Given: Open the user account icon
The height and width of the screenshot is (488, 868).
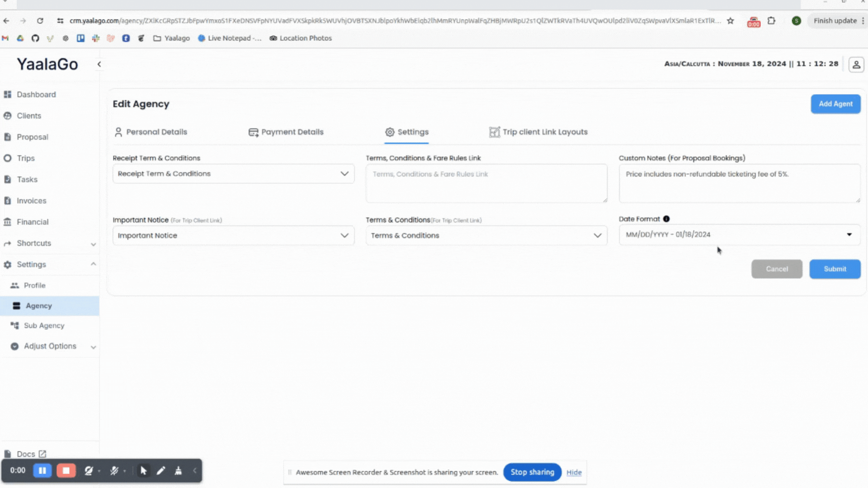Looking at the screenshot, I should coord(856,65).
